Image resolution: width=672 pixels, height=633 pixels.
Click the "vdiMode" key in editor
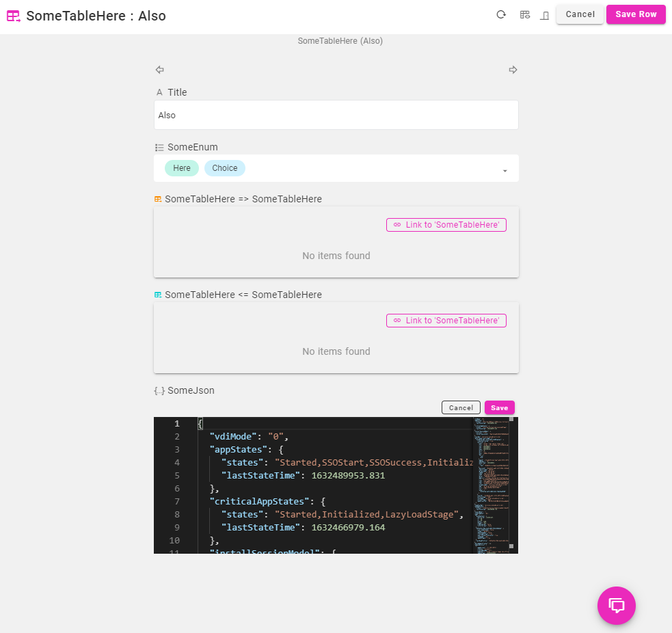pyautogui.click(x=233, y=436)
